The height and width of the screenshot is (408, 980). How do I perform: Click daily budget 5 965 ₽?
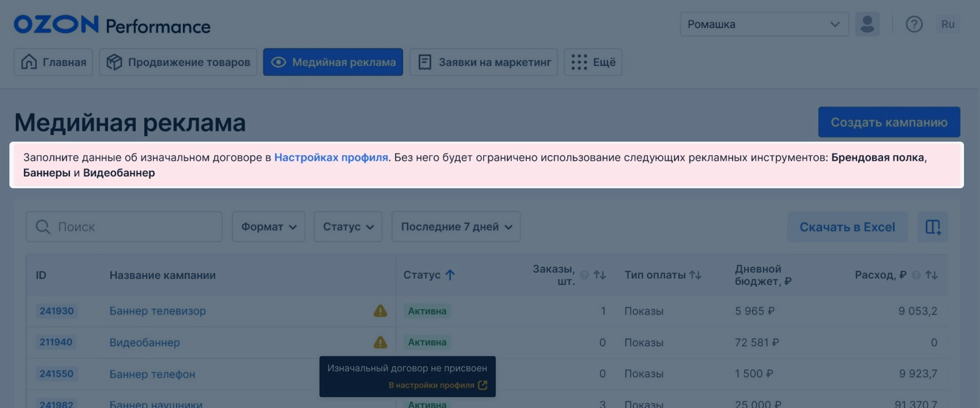[755, 311]
